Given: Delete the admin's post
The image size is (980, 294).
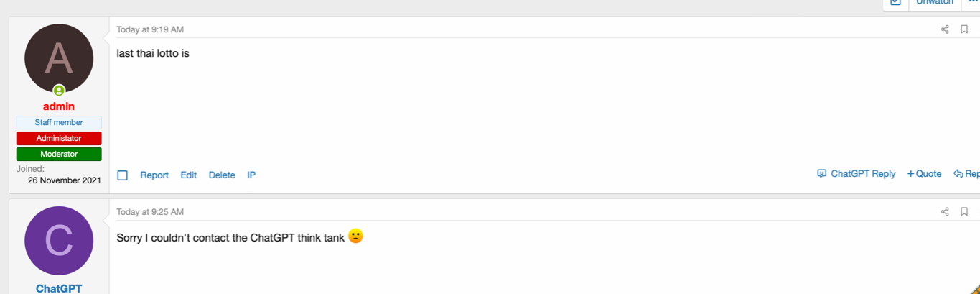Looking at the screenshot, I should point(222,175).
